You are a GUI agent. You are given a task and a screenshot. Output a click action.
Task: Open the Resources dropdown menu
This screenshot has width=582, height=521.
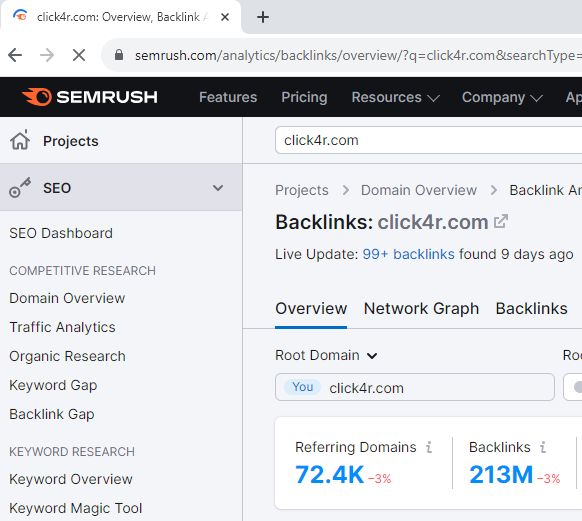point(395,97)
